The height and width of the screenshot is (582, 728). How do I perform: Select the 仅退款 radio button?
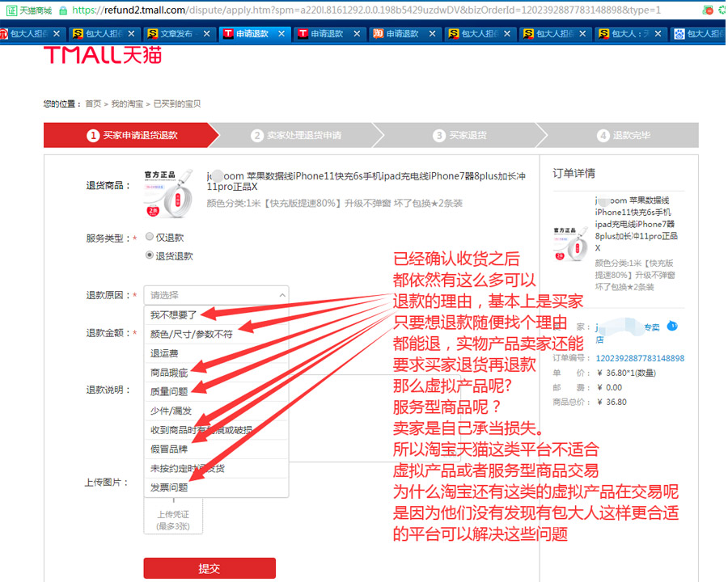pos(149,238)
